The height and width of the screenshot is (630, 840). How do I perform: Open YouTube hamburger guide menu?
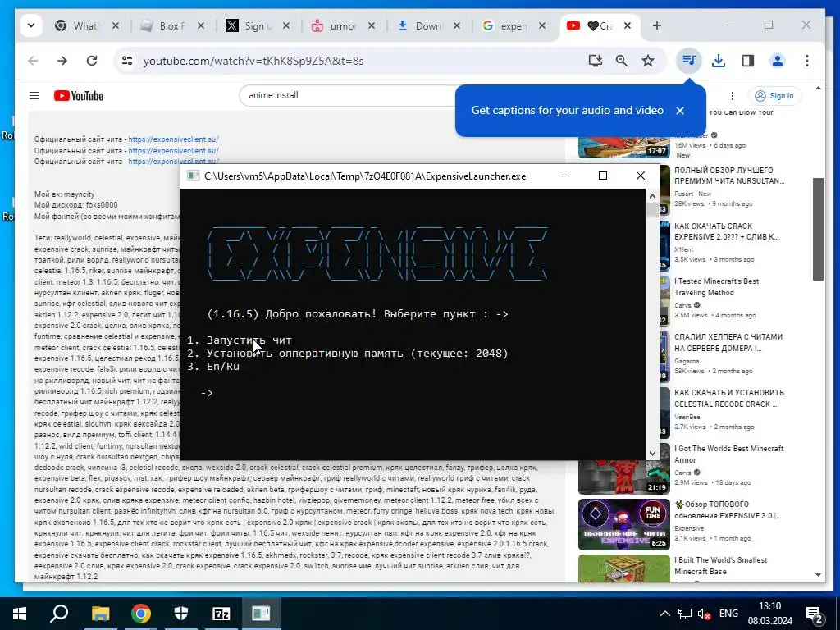(34, 96)
